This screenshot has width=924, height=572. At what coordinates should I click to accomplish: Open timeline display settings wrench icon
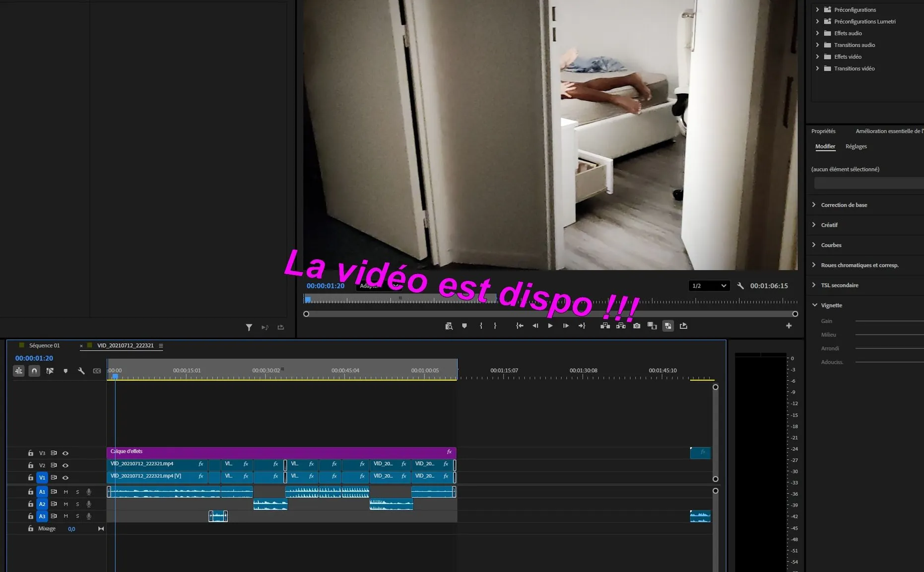[81, 370]
